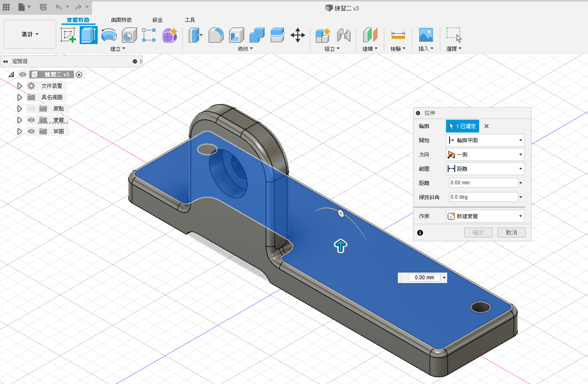This screenshot has height=384, width=588.
Task: Click the 取消 button in extrude dialog
Action: 511,233
